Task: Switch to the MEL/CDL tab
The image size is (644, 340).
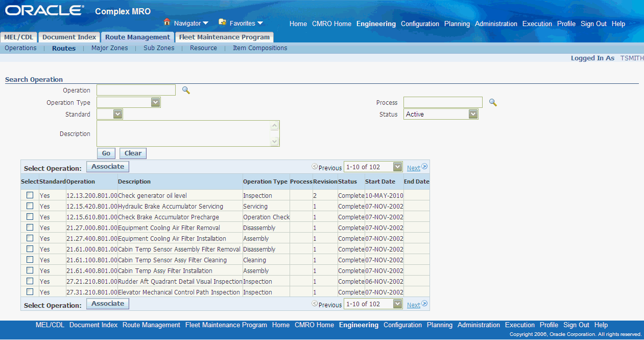Action: pyautogui.click(x=19, y=37)
